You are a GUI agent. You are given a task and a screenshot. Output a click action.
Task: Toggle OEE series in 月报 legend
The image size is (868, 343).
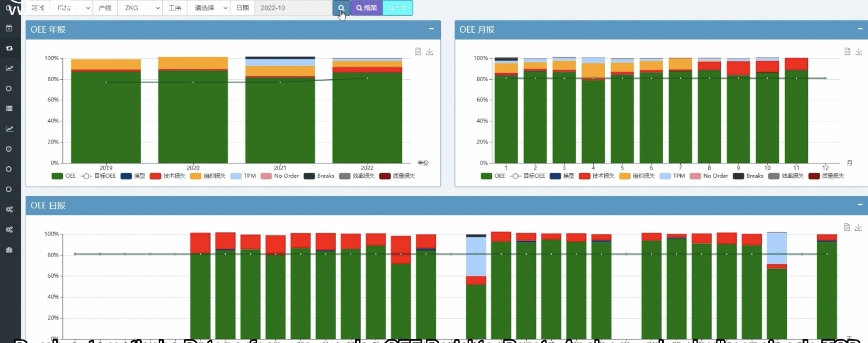coord(494,176)
